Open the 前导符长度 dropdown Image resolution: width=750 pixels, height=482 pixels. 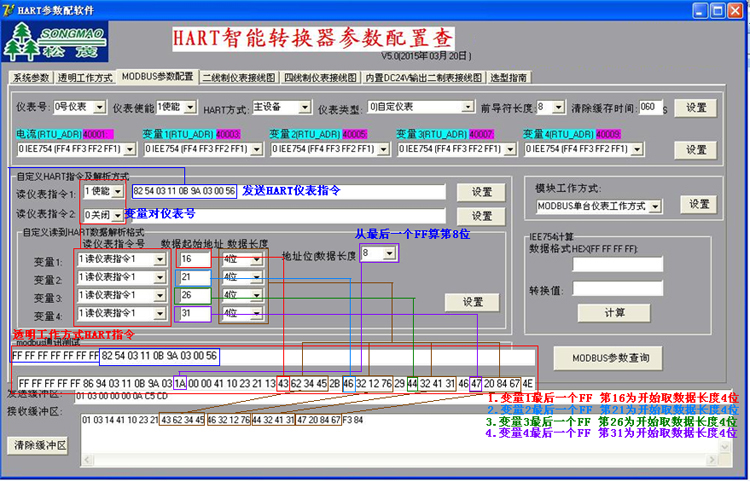click(x=551, y=107)
